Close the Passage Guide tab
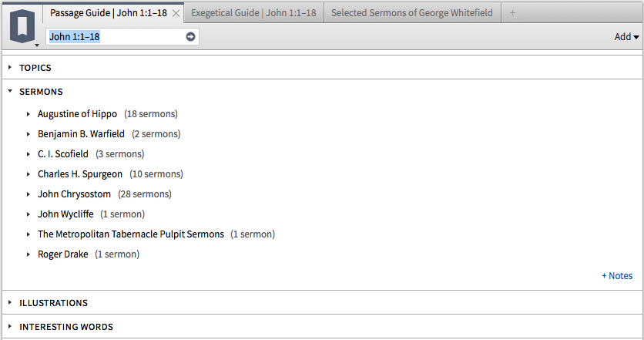The height and width of the screenshot is (340, 644). 176,13
